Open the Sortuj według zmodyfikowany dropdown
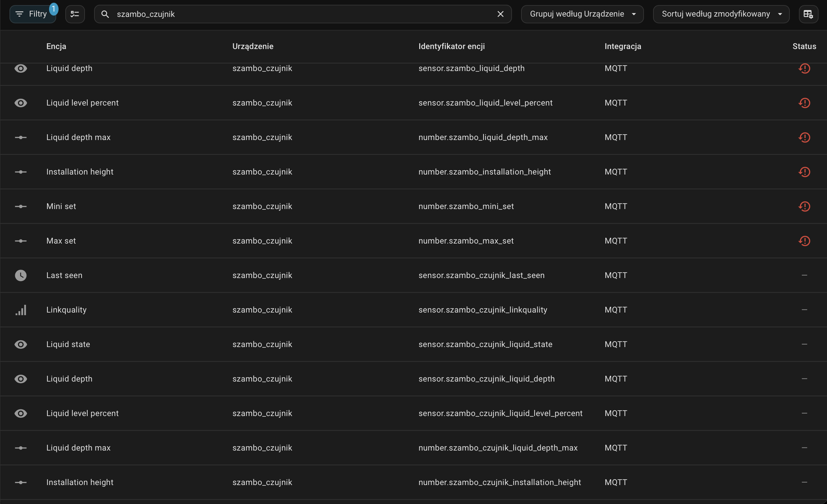The height and width of the screenshot is (504, 827). coord(721,14)
